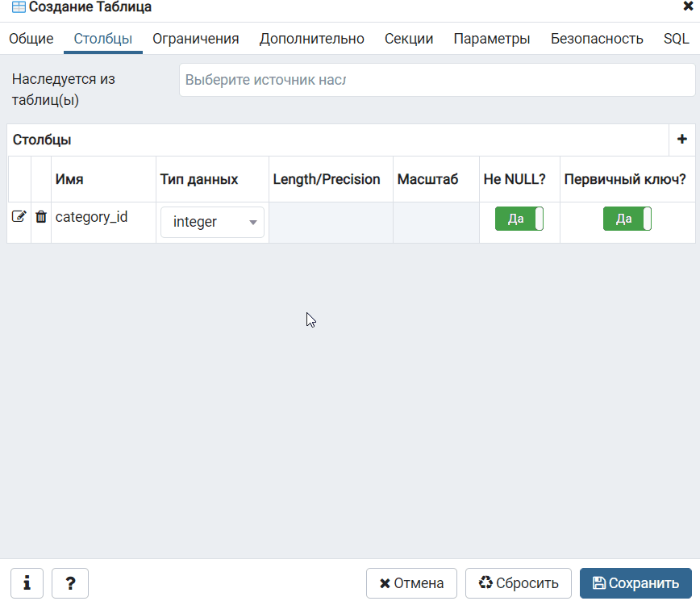Screen dimensions: 700x601
Task: Toggle the Not NULL switch for category_id
Action: click(x=519, y=219)
